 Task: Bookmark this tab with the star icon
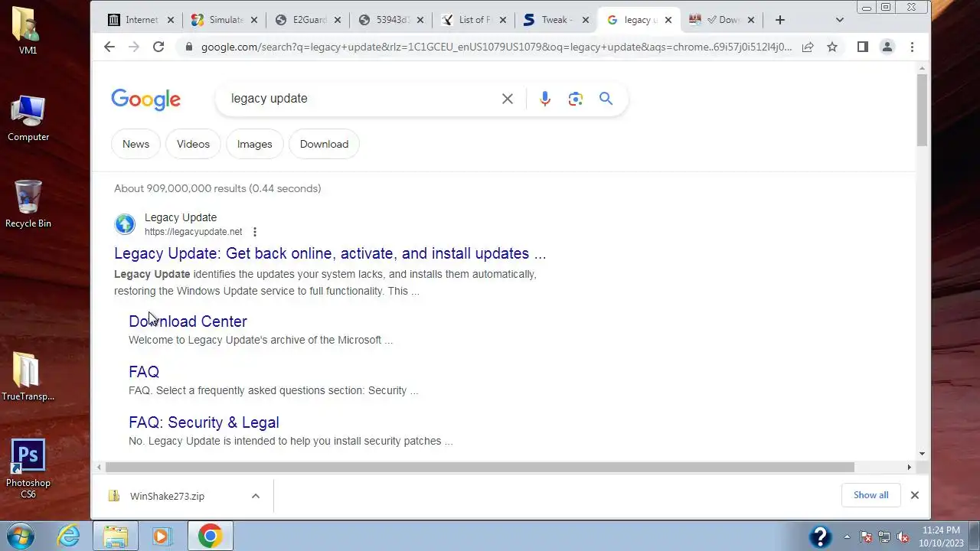(832, 47)
